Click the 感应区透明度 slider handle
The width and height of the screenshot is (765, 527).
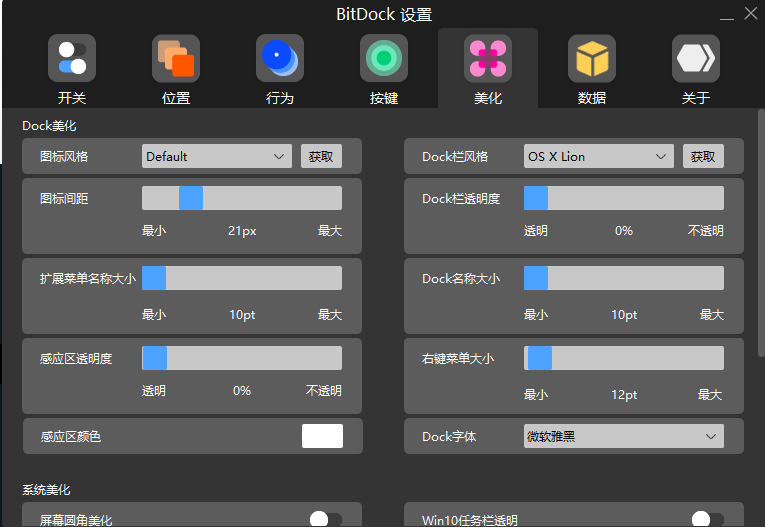155,358
